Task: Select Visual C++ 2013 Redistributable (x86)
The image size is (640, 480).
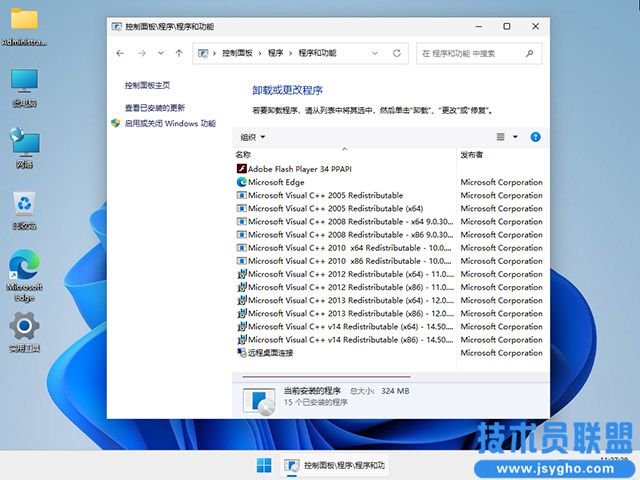Action: [351, 313]
